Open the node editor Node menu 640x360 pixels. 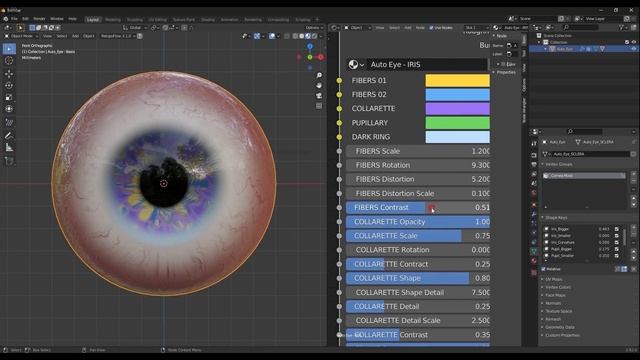[x=420, y=28]
